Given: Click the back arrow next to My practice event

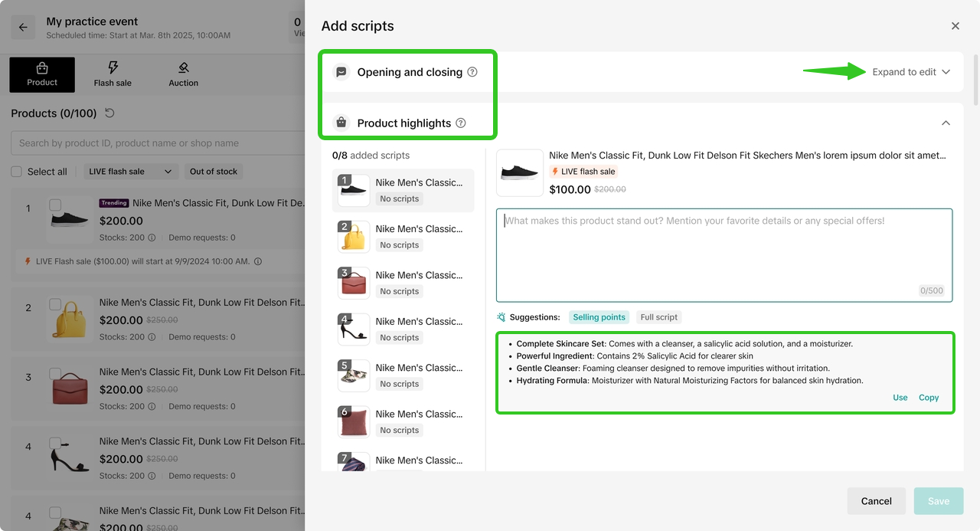Looking at the screenshot, I should (23, 28).
